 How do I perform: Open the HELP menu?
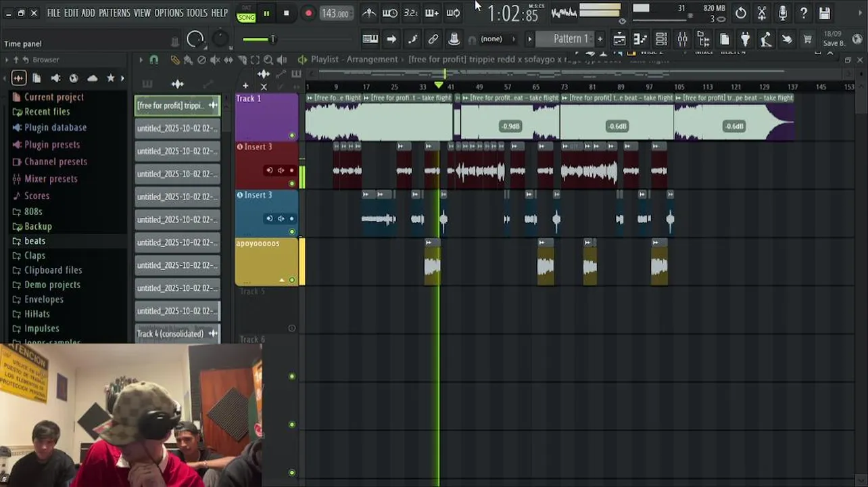pos(220,13)
